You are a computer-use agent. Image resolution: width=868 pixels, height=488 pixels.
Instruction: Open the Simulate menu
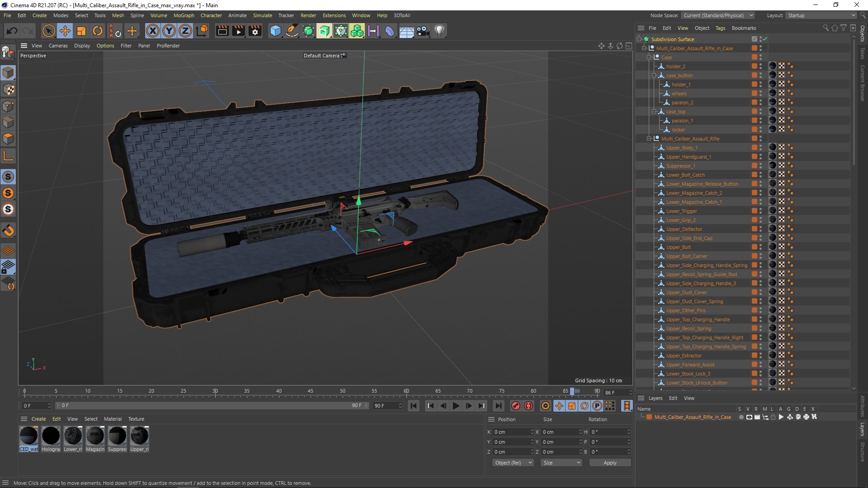coord(262,15)
